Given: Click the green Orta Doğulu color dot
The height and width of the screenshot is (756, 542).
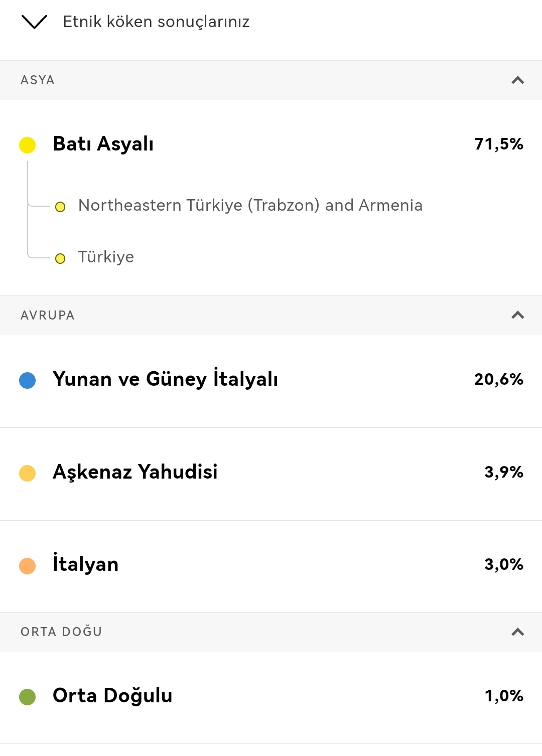Looking at the screenshot, I should [28, 697].
